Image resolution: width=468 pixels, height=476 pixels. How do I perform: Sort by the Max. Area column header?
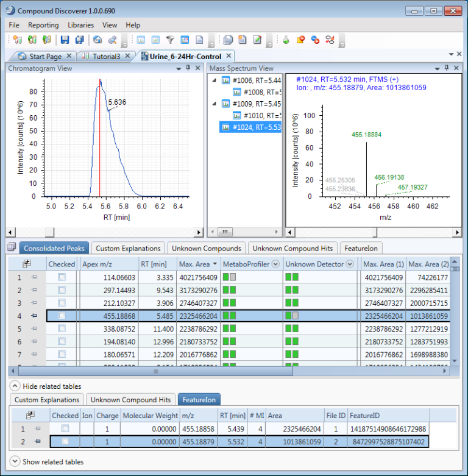click(x=194, y=264)
